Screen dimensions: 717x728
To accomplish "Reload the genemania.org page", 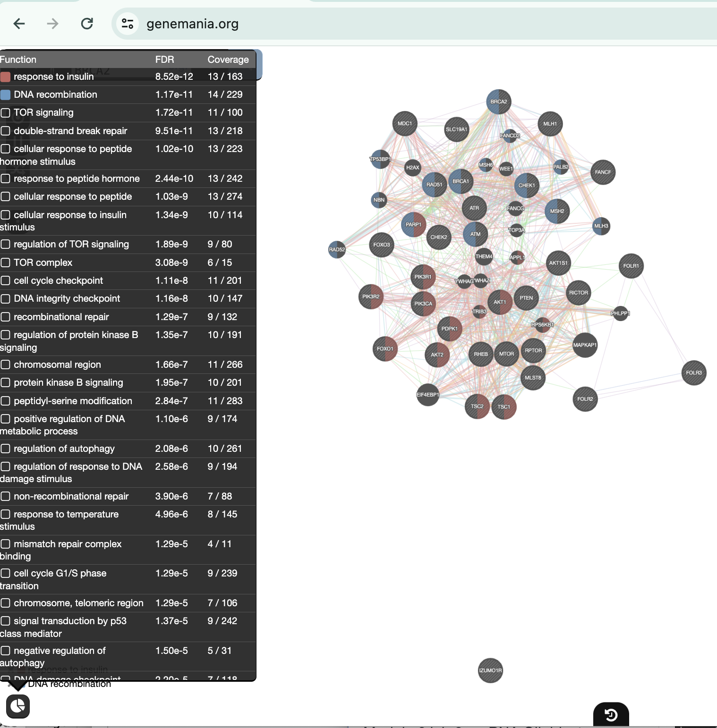I will click(87, 24).
